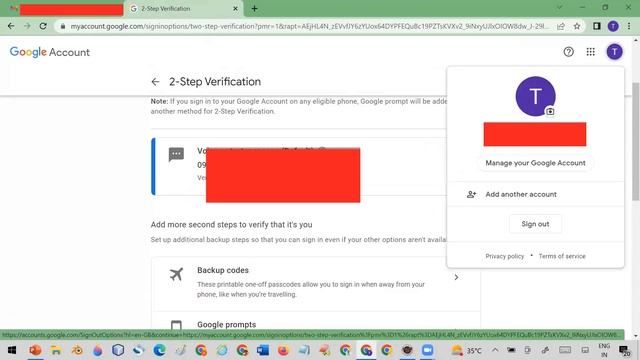Open the Google apps grid
Screen dimensions: 640x360
pyautogui.click(x=591, y=52)
